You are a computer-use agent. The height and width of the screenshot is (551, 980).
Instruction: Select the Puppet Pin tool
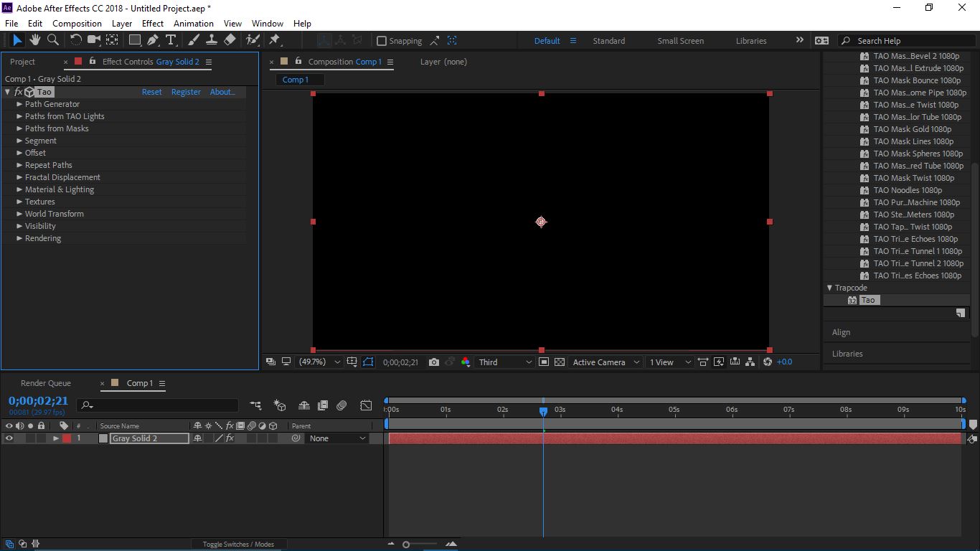pos(274,40)
